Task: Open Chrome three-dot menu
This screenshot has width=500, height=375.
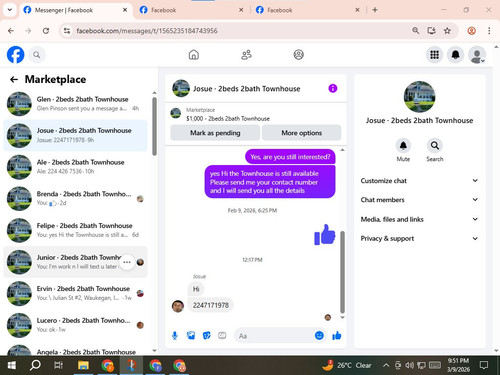Action: (489, 31)
